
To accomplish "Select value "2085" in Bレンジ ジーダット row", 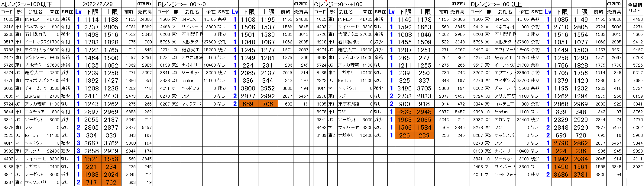I will (x=248, y=73).
